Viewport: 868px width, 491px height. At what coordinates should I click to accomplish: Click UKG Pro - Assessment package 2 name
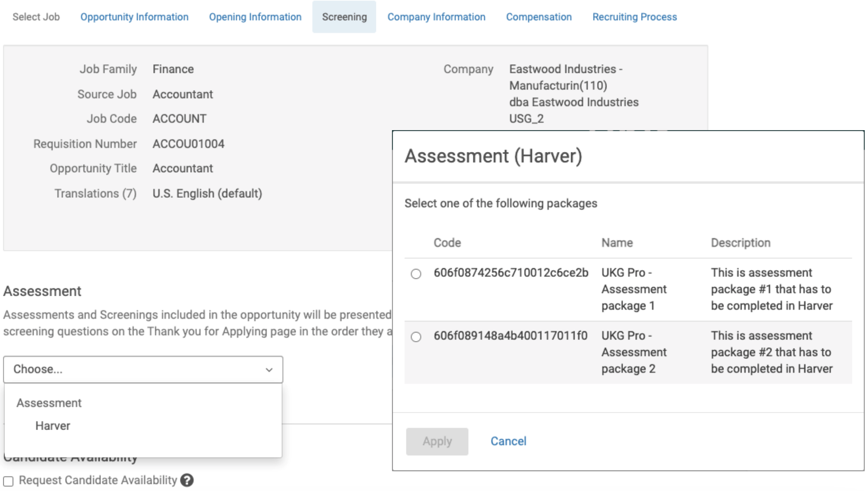(x=634, y=352)
